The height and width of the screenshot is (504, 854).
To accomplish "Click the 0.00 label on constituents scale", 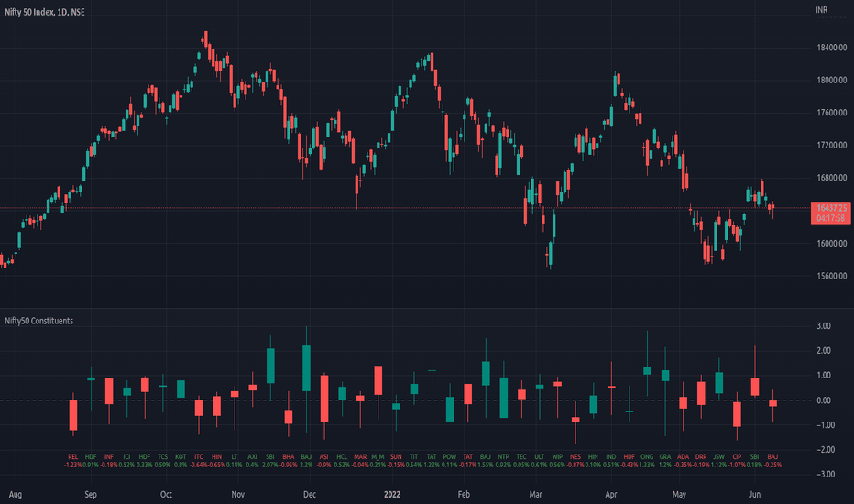I will [824, 400].
